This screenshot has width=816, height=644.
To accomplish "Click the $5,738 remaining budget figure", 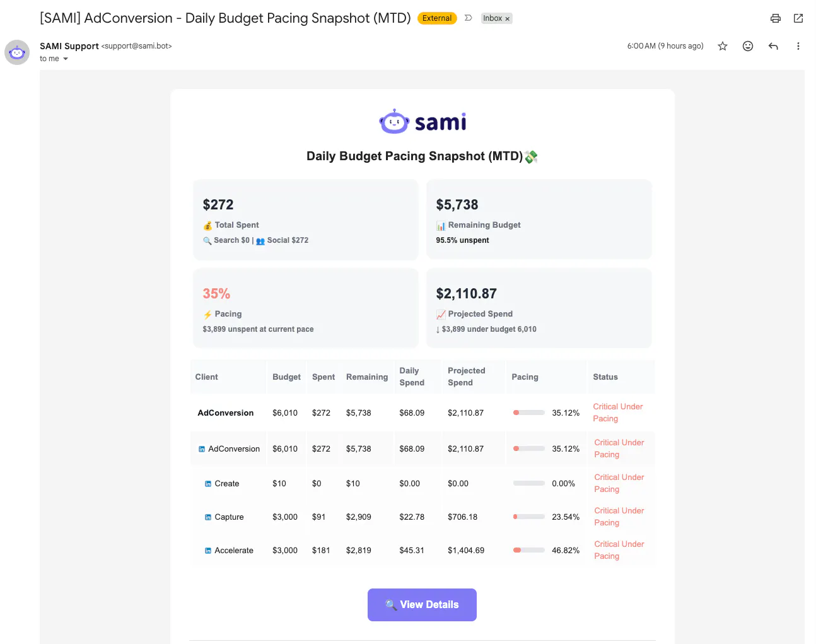I will 457,205.
